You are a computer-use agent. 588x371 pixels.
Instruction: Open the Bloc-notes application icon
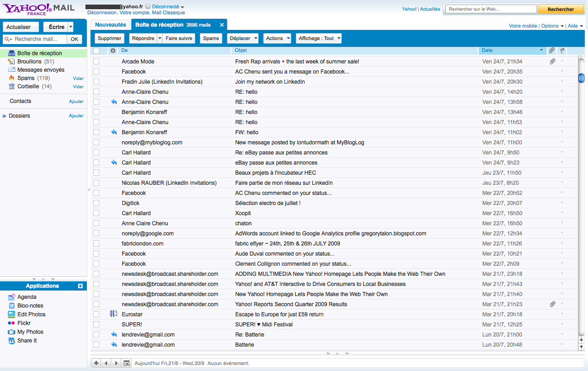tap(11, 306)
